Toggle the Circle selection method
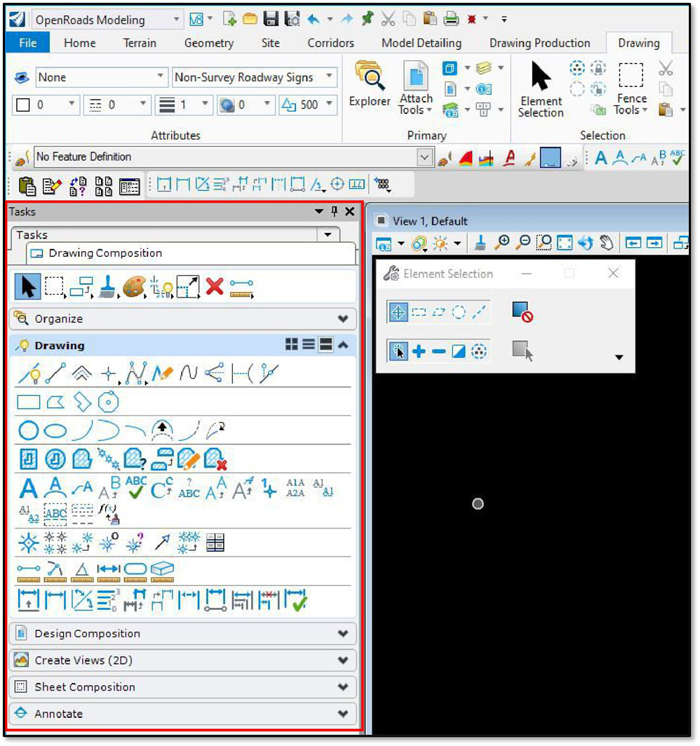The height and width of the screenshot is (746, 700). click(x=459, y=312)
